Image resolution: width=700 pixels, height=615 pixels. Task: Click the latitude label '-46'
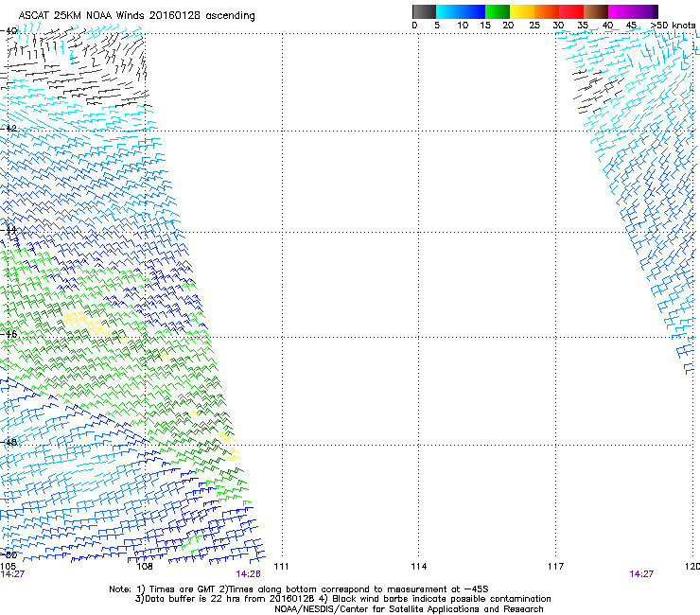point(9,334)
